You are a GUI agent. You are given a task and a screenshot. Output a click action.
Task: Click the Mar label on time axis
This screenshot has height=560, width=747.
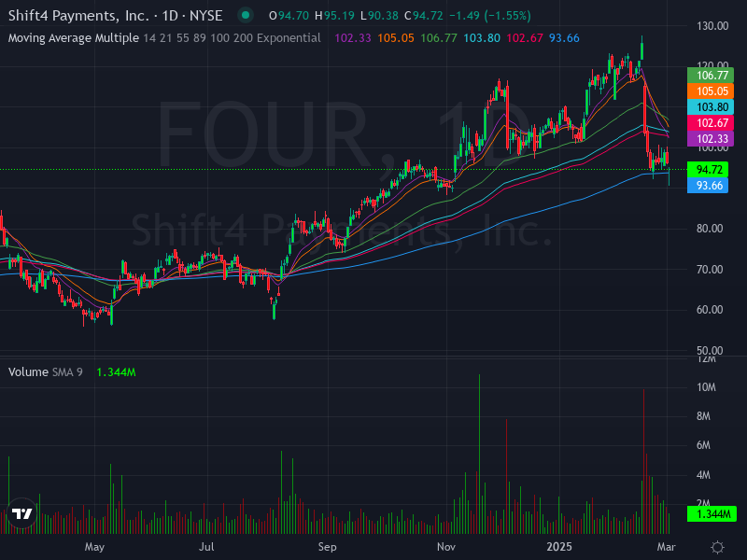point(666,547)
